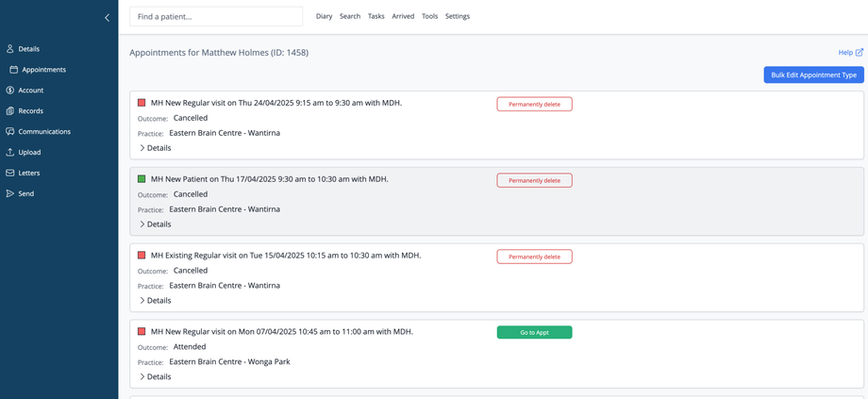Viewport: 868px width, 399px height.
Task: Click Go to Appt button
Action: 534,332
